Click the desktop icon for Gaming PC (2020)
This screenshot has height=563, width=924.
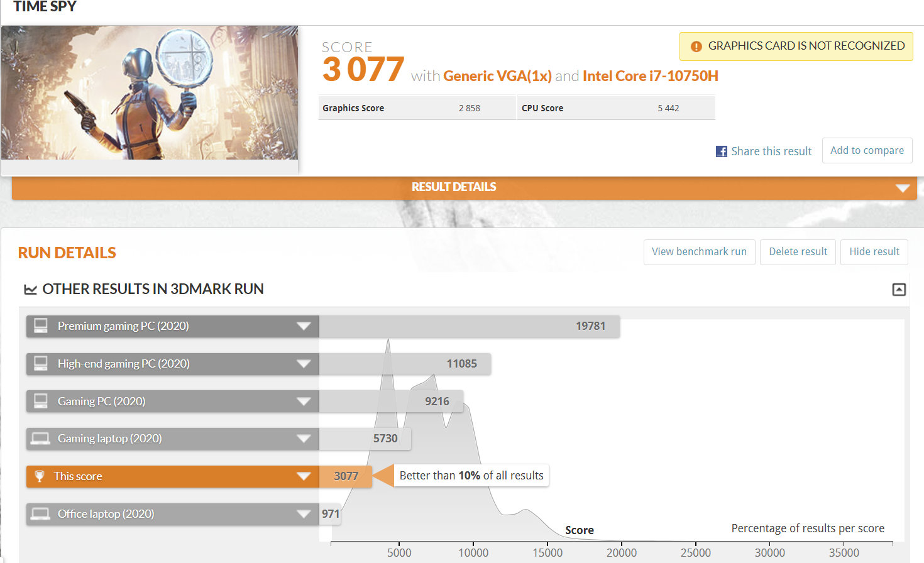41,401
